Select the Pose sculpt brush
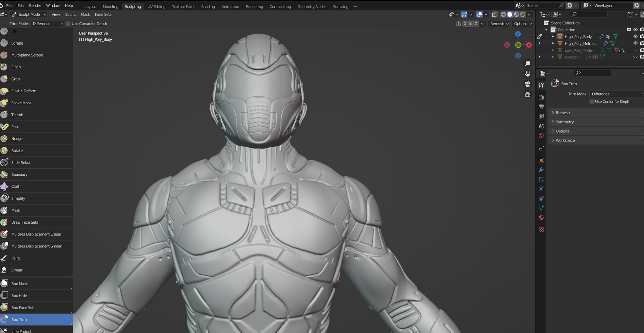Viewport: 644px width, 333px height. 15,126
